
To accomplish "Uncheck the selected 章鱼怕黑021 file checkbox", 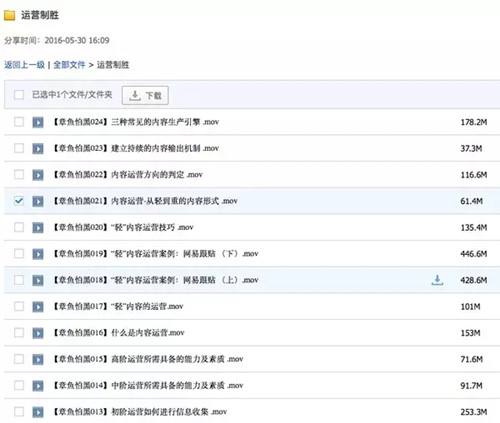I will click(x=19, y=201).
